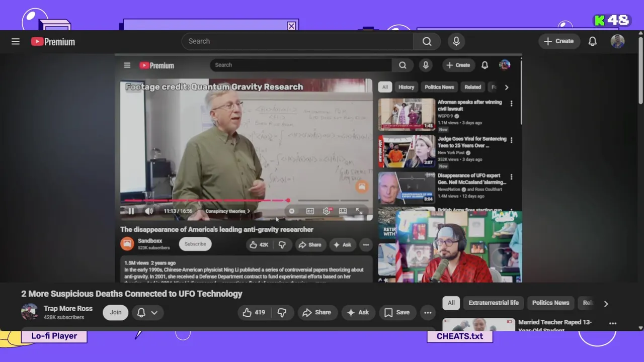644x362 pixels.
Task: Dislike the Sandboxx video
Action: 282,245
